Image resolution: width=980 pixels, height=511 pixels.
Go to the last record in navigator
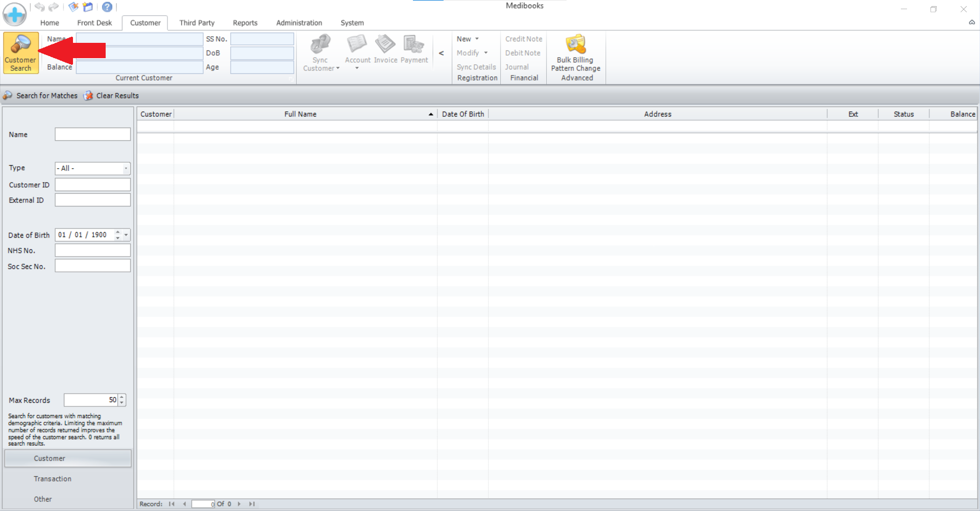pos(252,504)
